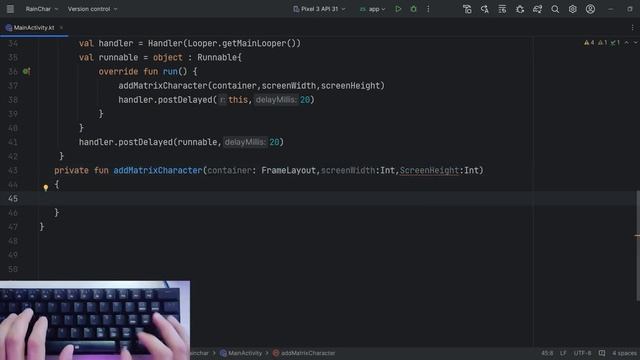Click the yellow lightbulb quick-fix icon
Image resolution: width=640 pixels, height=360 pixels.
coord(46,187)
